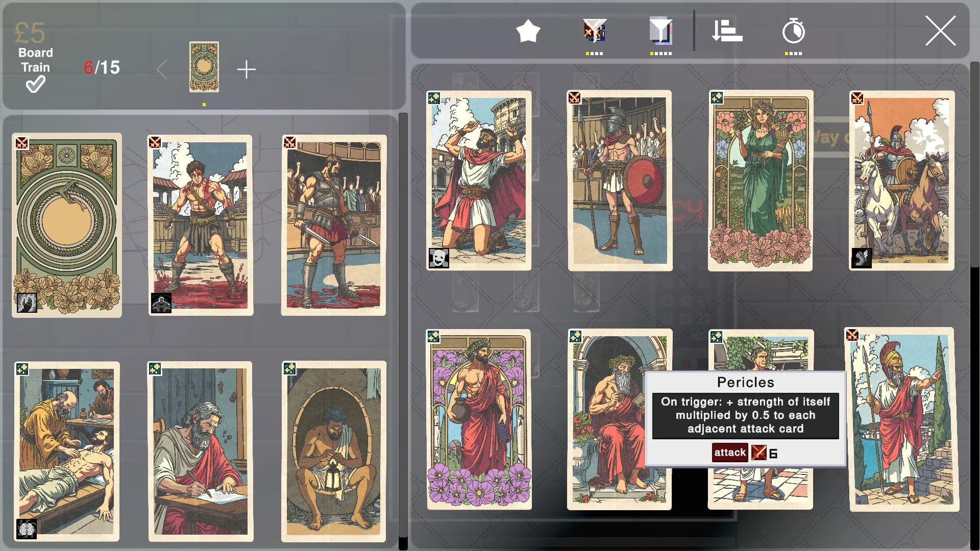
Task: Select the deck card-back thumbnail in the header
Action: (x=204, y=67)
